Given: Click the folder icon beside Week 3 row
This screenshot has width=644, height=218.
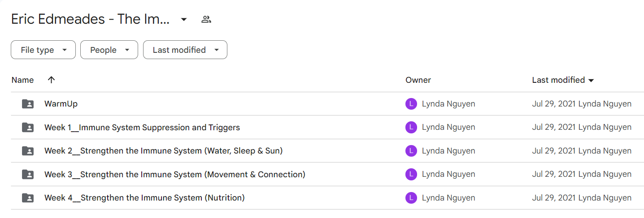Looking at the screenshot, I should pos(28,174).
